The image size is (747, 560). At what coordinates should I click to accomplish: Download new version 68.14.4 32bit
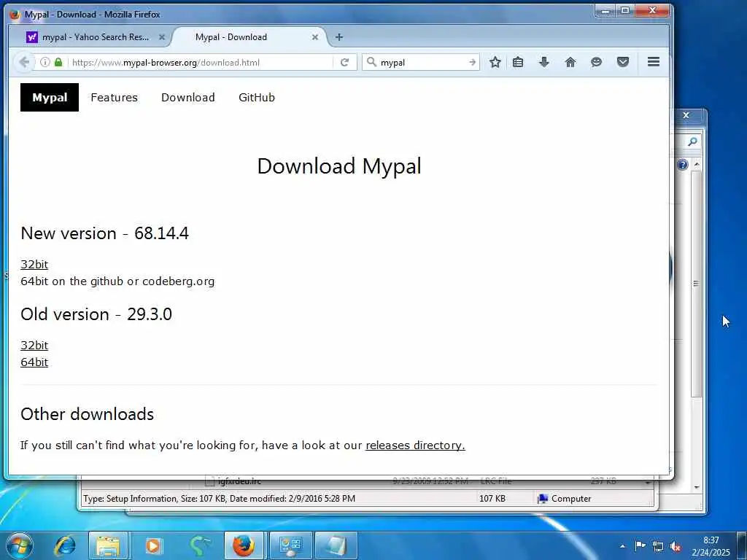[x=34, y=264]
